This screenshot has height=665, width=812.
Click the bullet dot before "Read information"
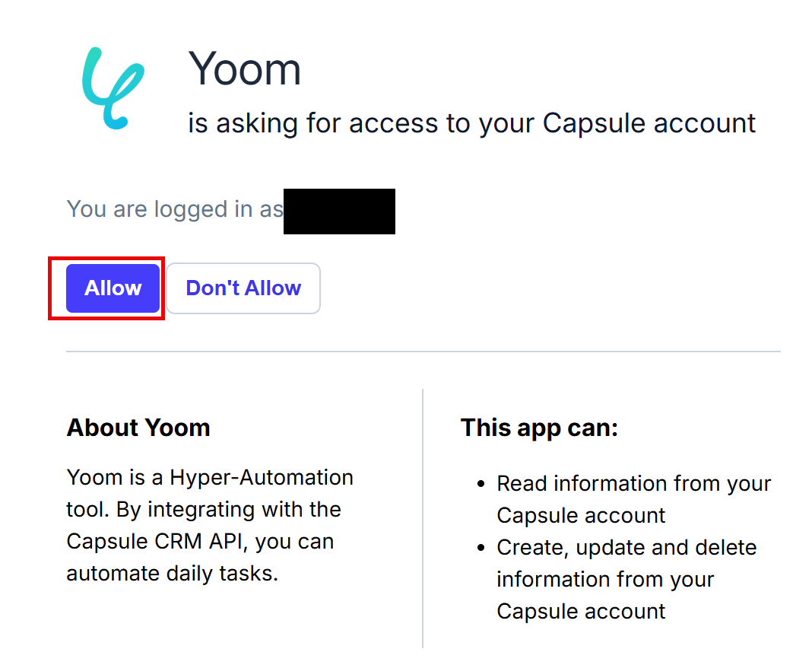tap(480, 484)
